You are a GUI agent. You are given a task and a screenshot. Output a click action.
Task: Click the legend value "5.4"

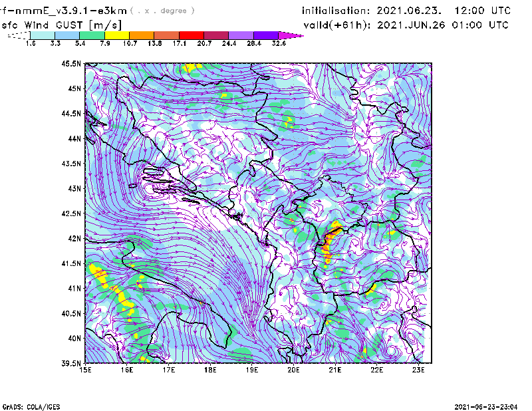click(80, 43)
